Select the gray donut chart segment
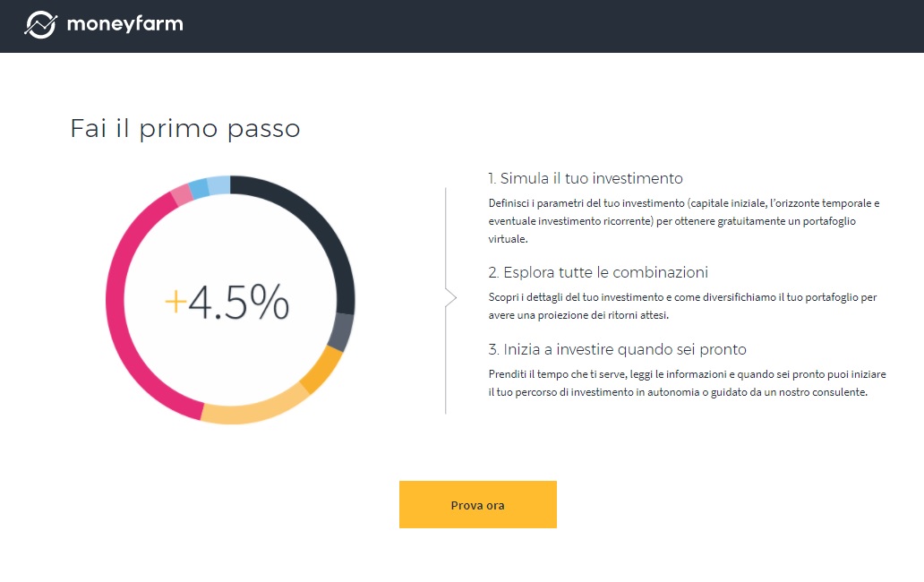The image size is (924, 582). [341, 331]
